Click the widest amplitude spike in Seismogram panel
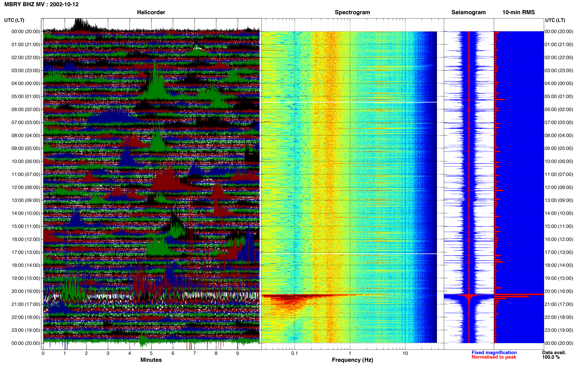588x368 pixels. [x=469, y=296]
